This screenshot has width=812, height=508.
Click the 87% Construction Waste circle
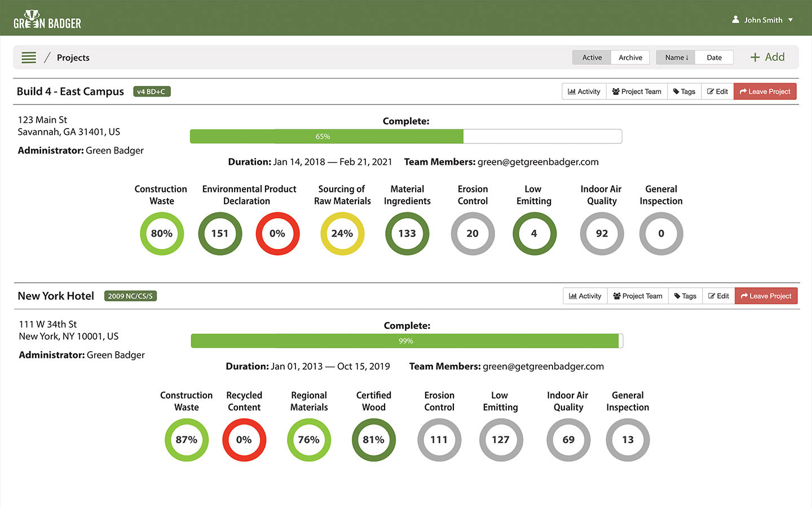[187, 440]
